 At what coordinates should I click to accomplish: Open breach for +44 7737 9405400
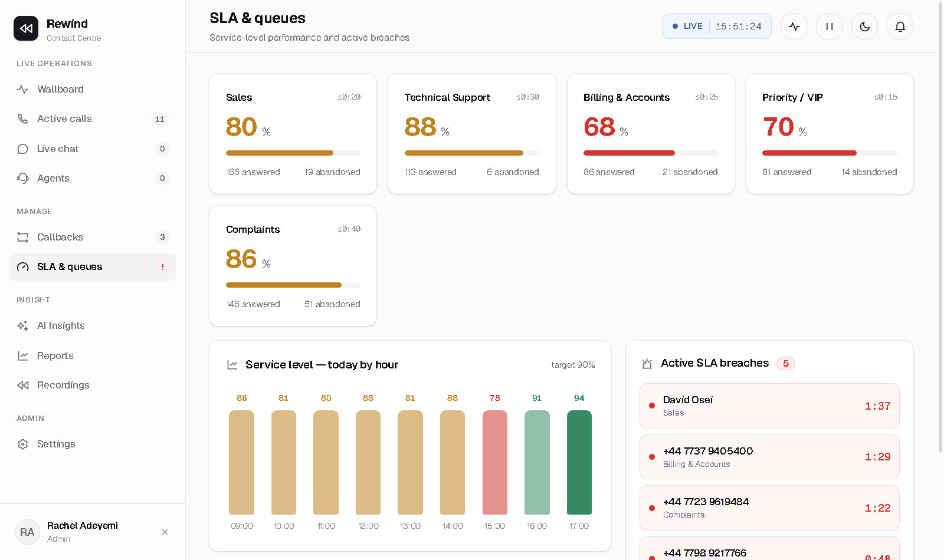pyautogui.click(x=769, y=457)
